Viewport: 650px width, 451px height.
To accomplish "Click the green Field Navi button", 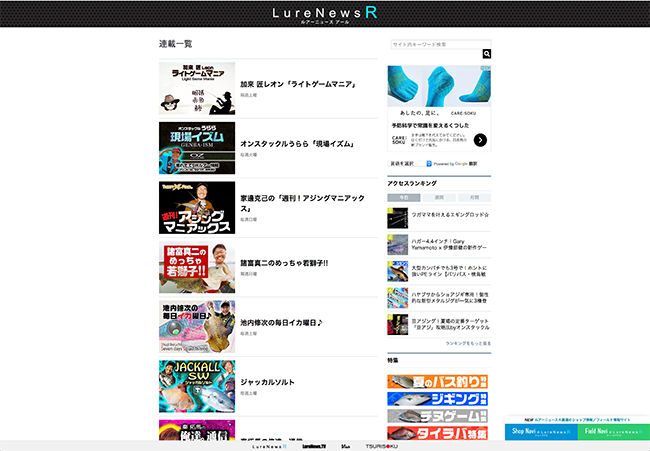I will pyautogui.click(x=614, y=432).
